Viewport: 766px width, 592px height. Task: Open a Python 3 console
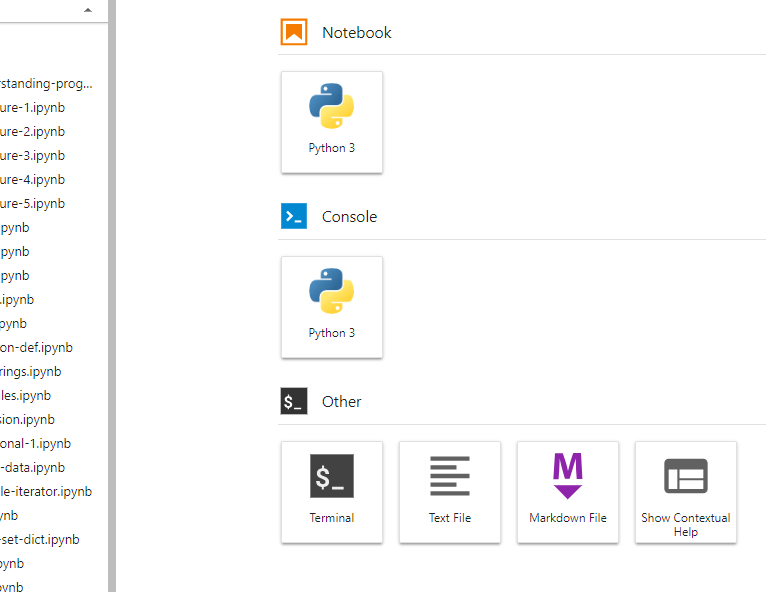coord(332,307)
